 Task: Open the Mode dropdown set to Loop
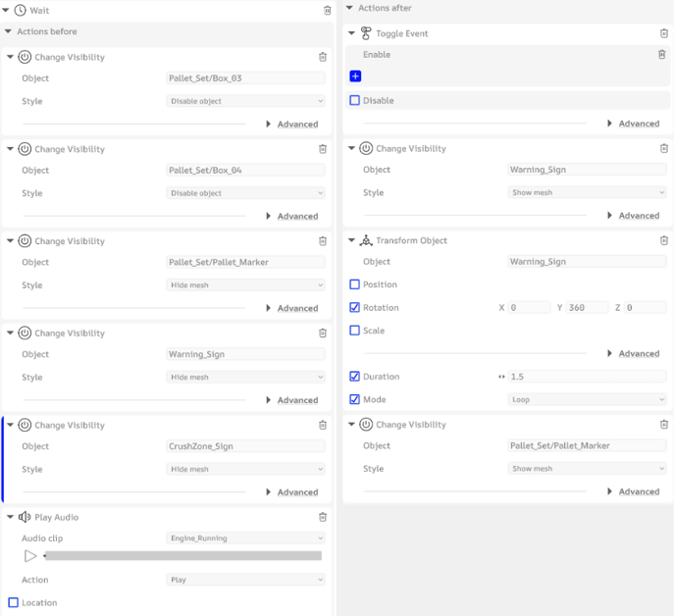587,400
